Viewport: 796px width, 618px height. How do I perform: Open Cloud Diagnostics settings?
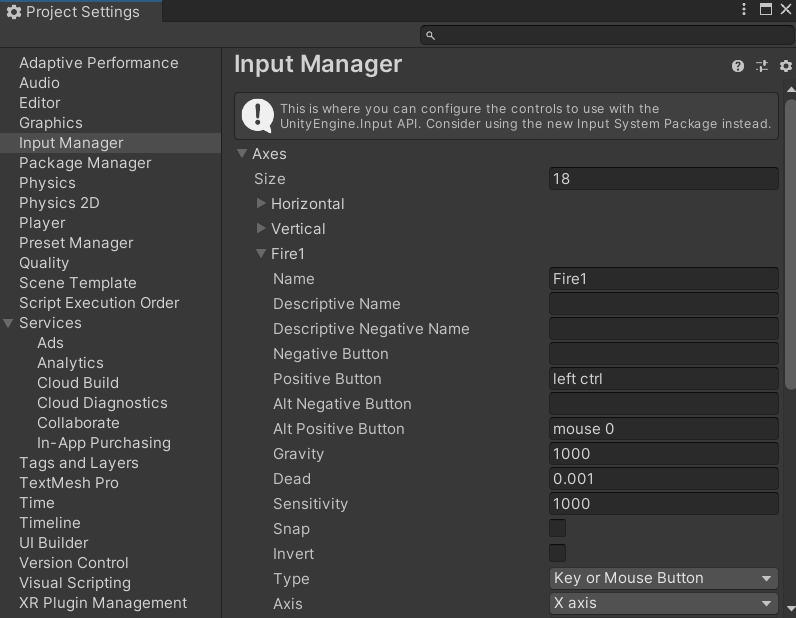(103, 403)
